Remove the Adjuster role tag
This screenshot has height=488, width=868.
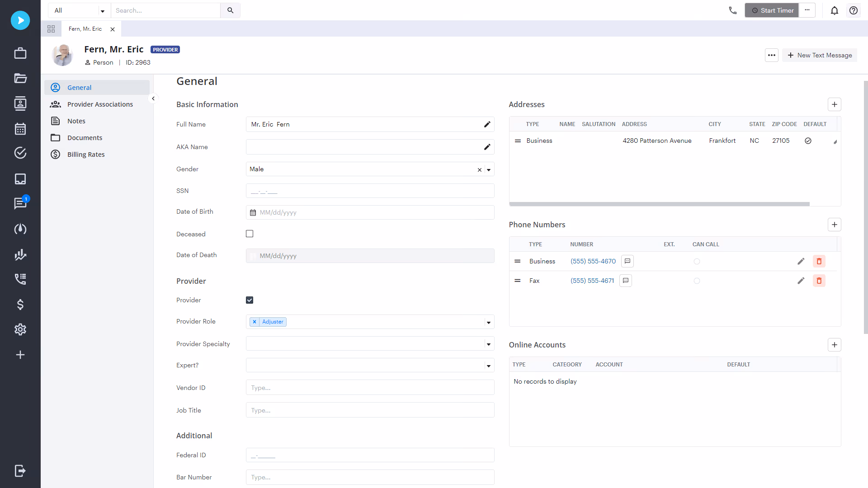point(255,322)
